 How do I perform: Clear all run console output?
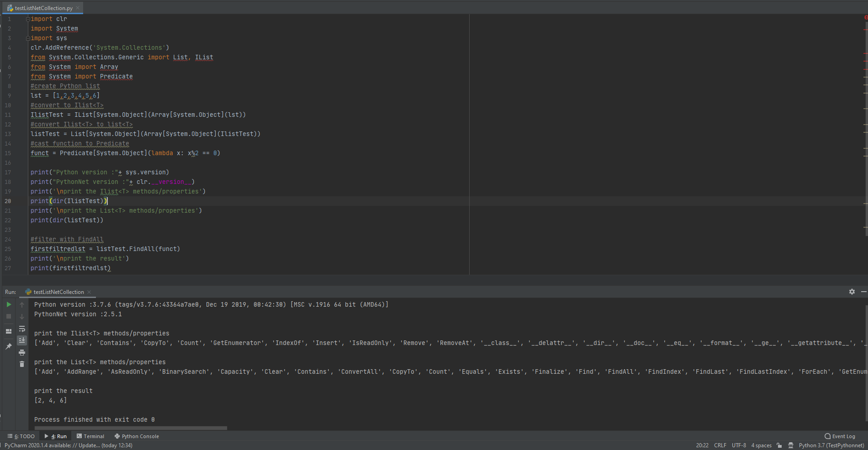click(22, 364)
